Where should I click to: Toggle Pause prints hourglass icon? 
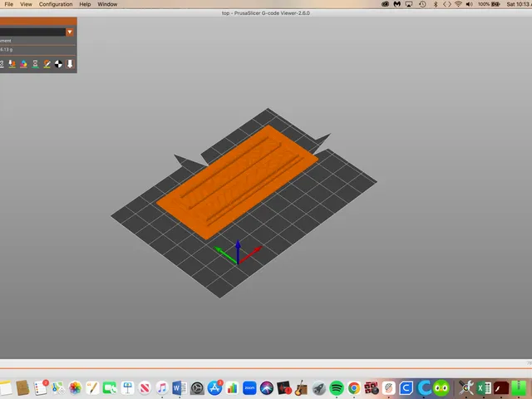tap(35, 64)
